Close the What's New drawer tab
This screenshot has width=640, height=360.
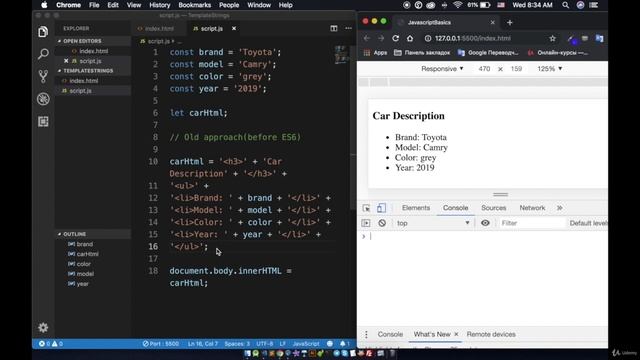pos(456,334)
